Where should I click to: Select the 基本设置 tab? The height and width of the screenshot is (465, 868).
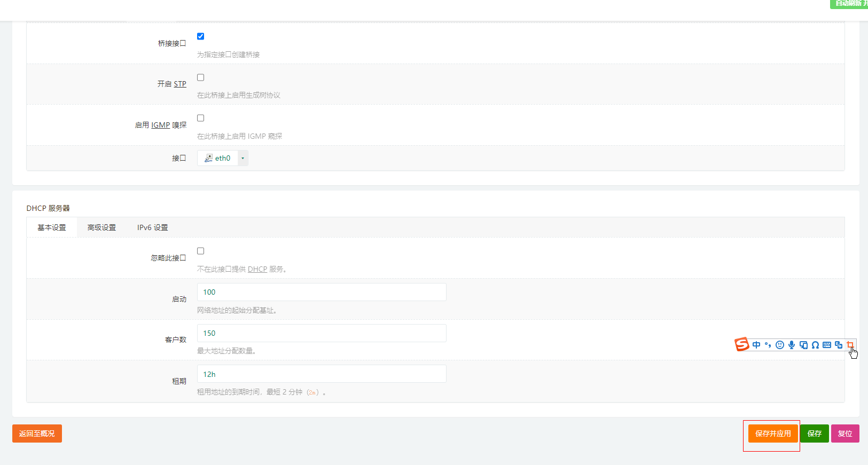click(x=52, y=227)
